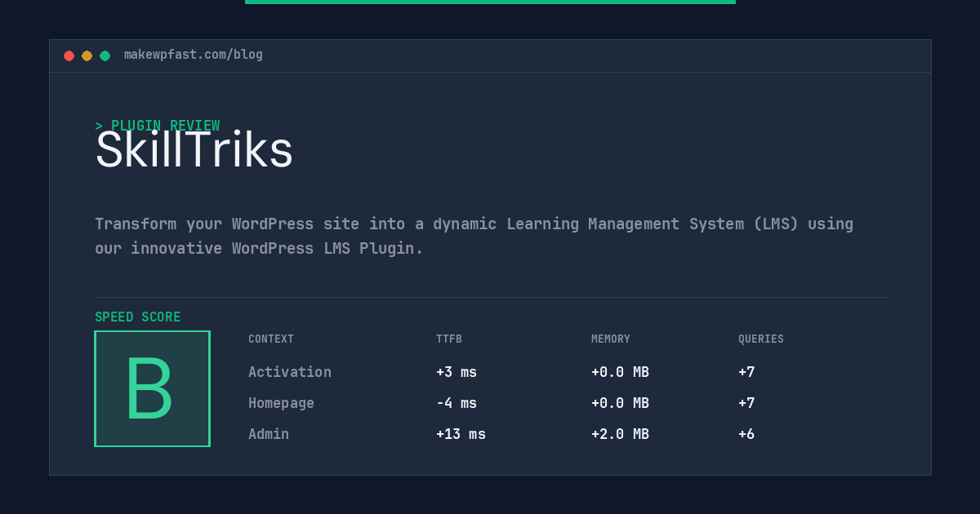Click Homepage queries value '+7'
The image size is (980, 514).
click(x=746, y=403)
